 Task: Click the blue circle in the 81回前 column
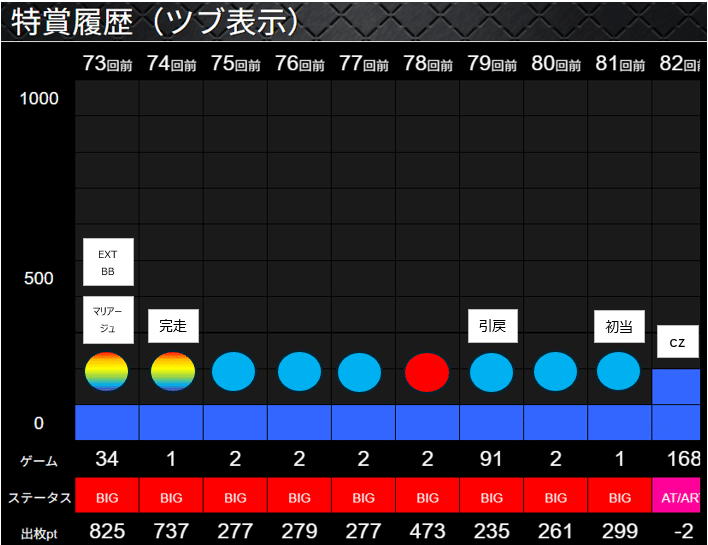(619, 371)
